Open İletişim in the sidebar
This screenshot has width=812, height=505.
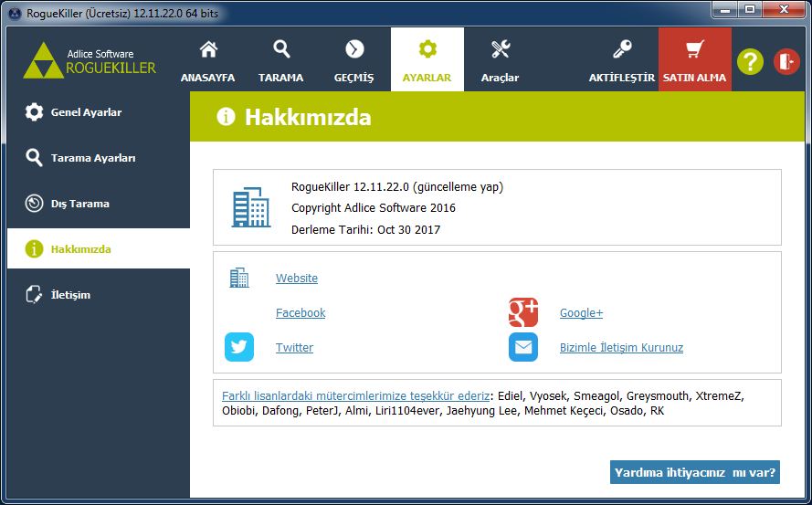point(99,295)
